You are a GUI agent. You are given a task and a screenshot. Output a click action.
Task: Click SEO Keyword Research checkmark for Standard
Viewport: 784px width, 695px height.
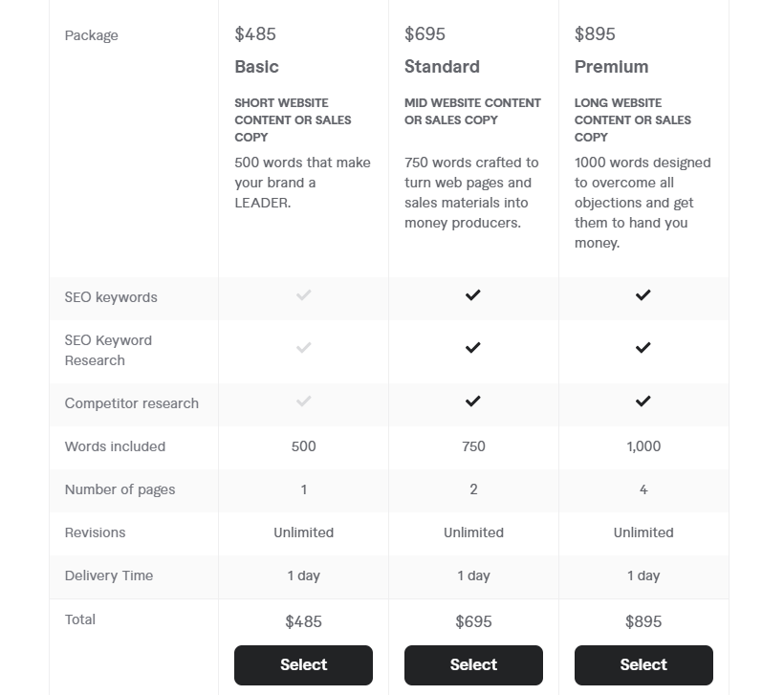click(473, 348)
